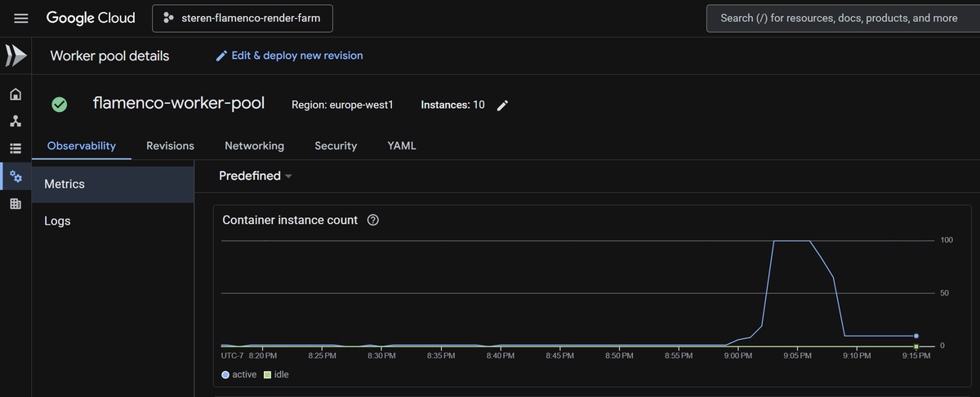
Task: Click the Worker pool details heading
Action: tap(109, 56)
